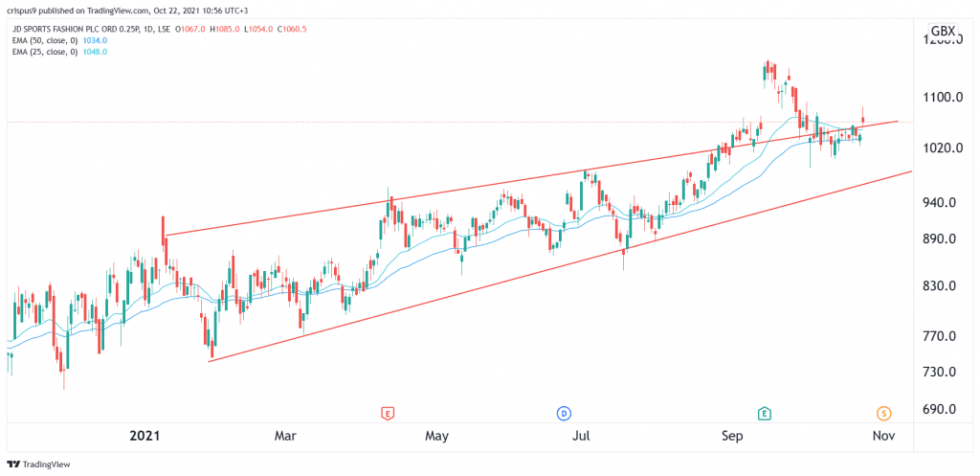Select the EMA (50, close, 0) indicator legend

point(43,41)
